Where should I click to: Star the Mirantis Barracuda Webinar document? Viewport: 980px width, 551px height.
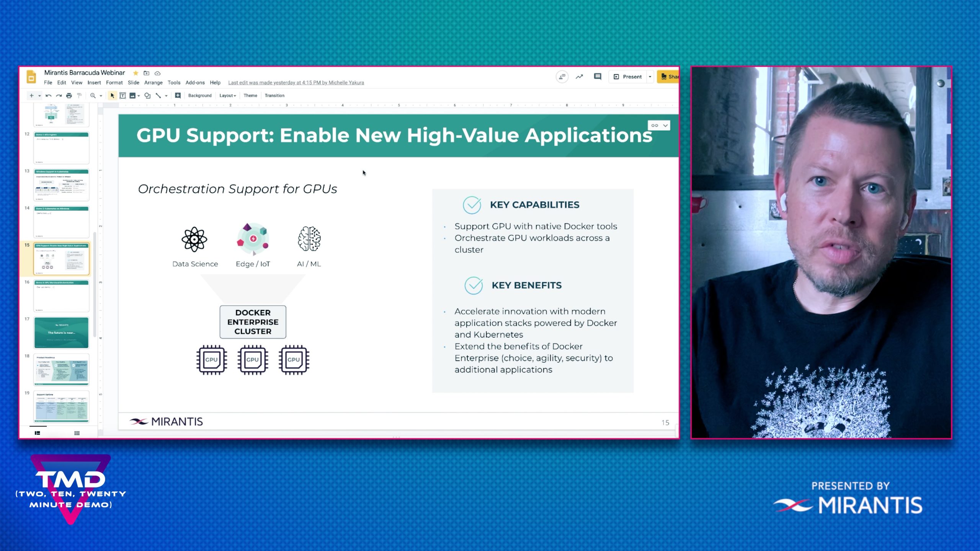pos(136,73)
